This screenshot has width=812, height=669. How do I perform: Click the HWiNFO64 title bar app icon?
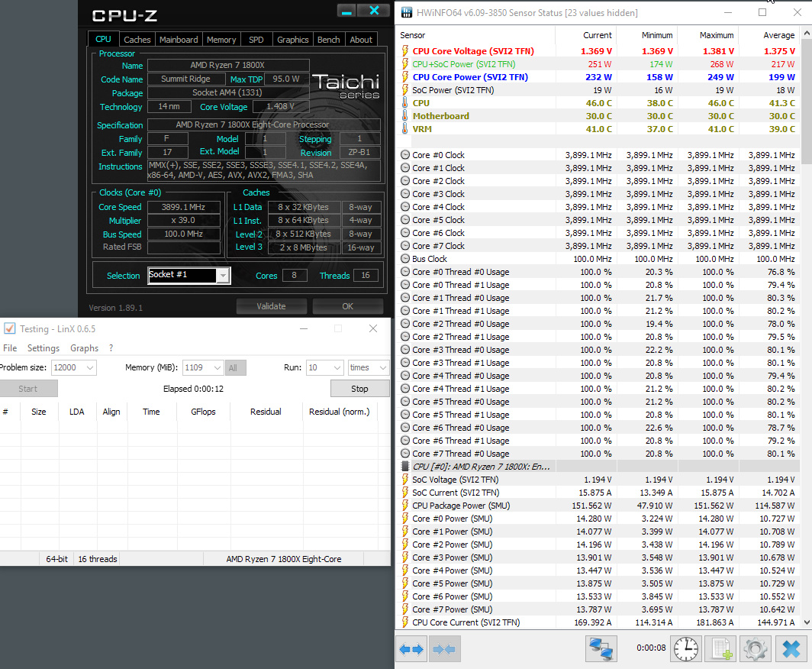coord(407,12)
